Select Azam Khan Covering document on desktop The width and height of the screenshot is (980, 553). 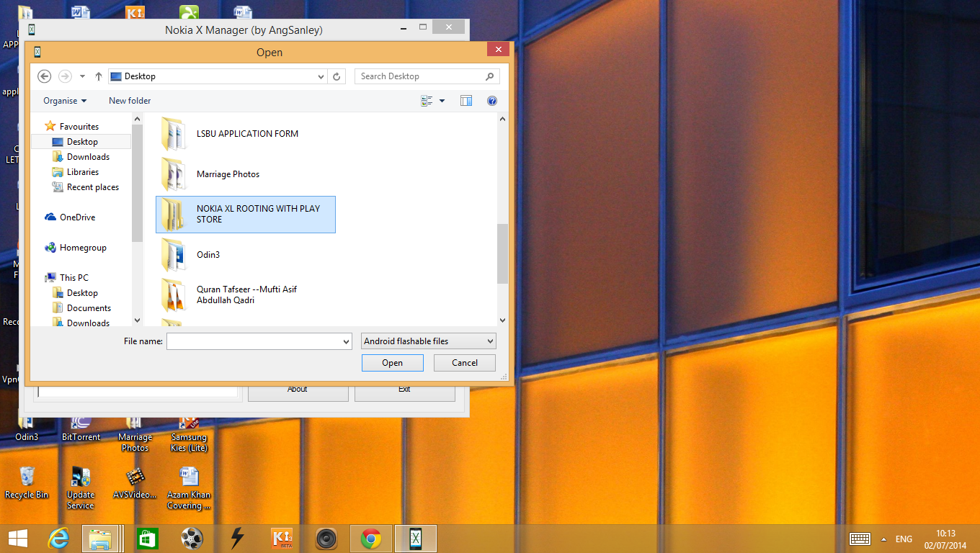pos(189,488)
